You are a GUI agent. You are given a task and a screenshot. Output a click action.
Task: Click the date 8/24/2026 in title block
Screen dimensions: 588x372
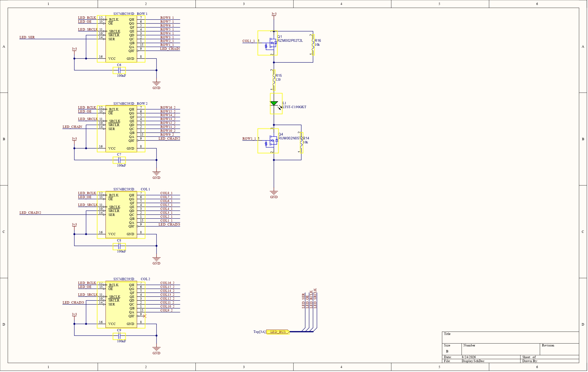pos(469,357)
